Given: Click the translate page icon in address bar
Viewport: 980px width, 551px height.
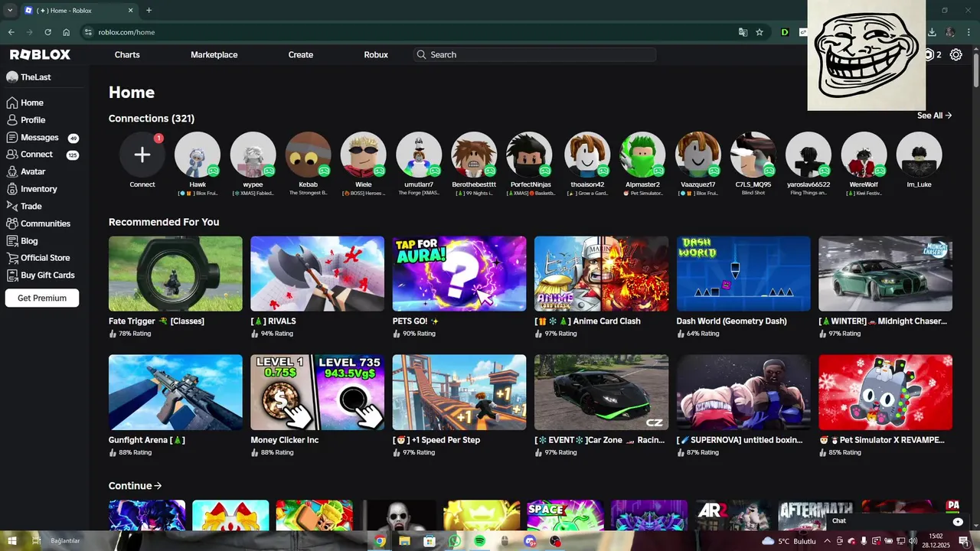Looking at the screenshot, I should click(x=743, y=32).
